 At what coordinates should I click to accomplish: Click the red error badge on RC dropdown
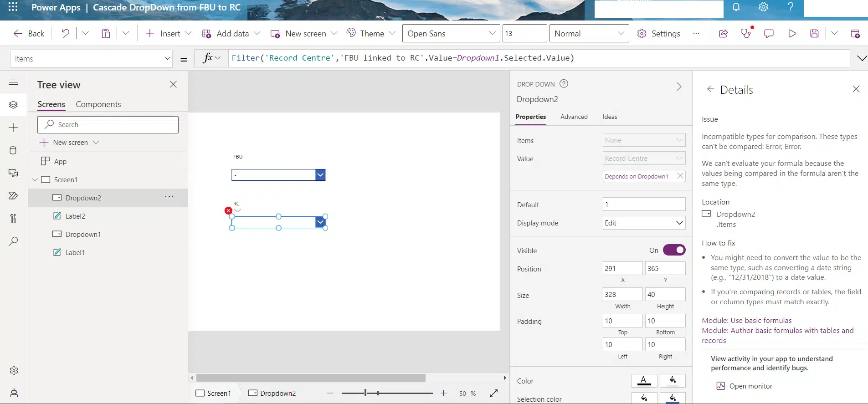228,210
